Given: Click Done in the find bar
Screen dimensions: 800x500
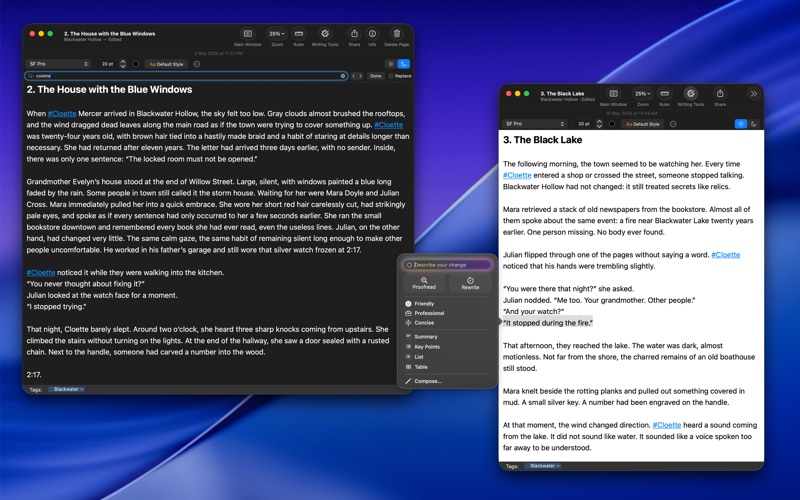Looking at the screenshot, I should (x=376, y=76).
